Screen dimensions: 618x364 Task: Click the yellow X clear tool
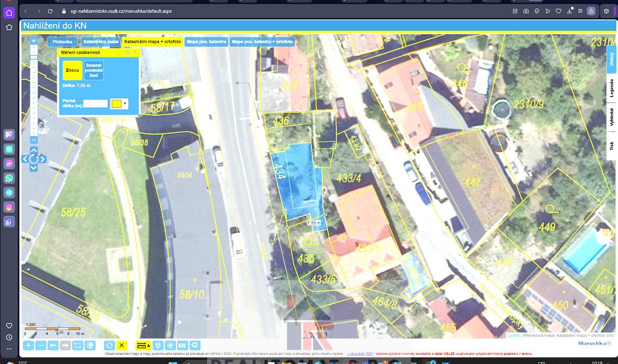point(122,345)
